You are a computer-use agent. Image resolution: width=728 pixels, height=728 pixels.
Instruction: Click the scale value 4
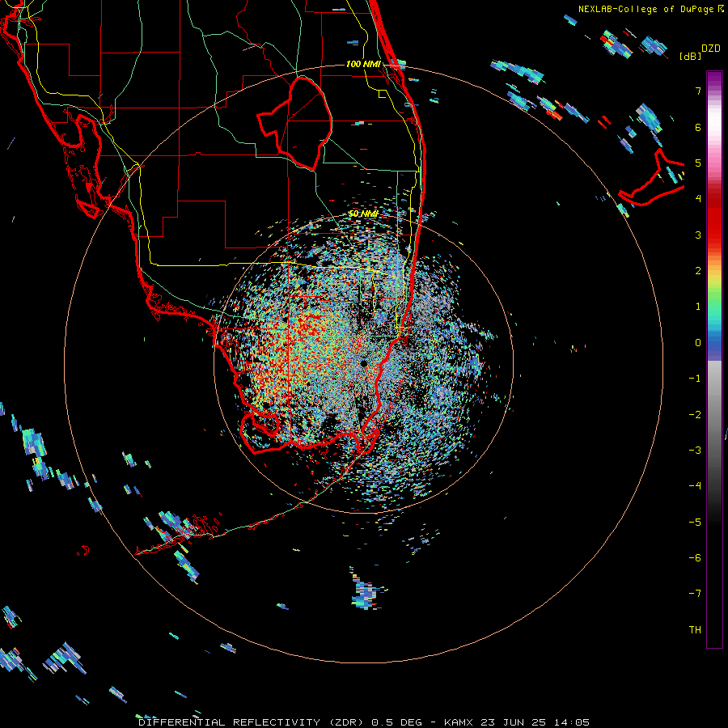[698, 199]
